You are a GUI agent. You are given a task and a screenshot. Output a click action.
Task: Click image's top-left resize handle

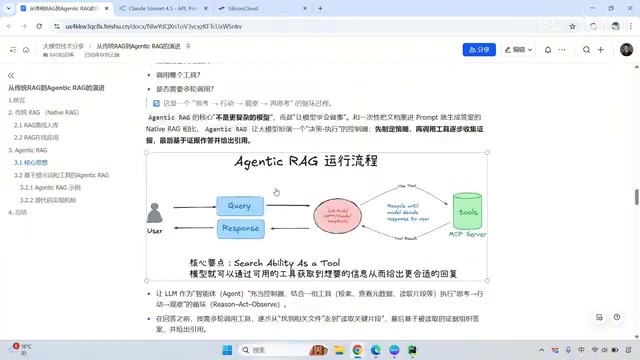[147, 153]
